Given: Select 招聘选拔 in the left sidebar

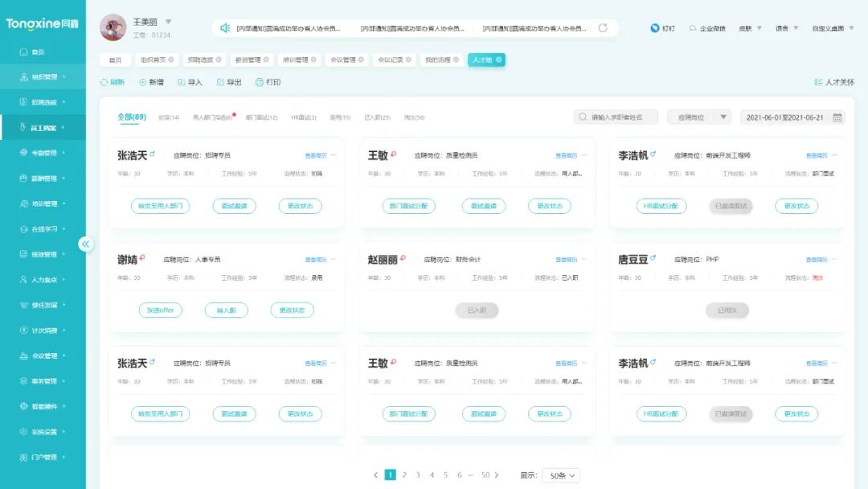Looking at the screenshot, I should pos(40,101).
